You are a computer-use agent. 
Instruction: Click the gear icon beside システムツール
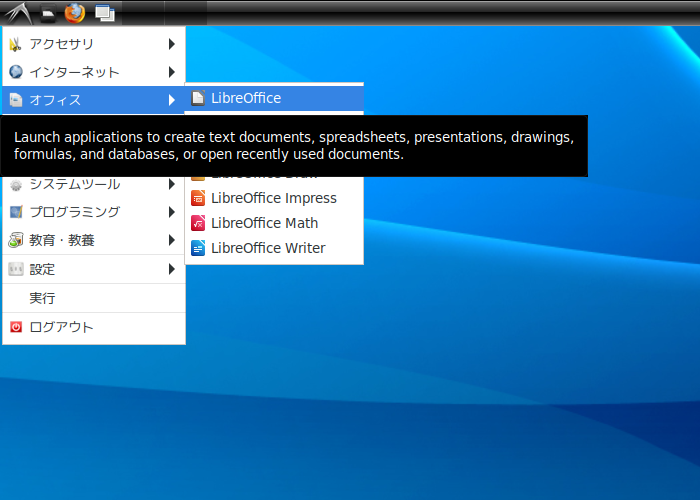click(16, 184)
